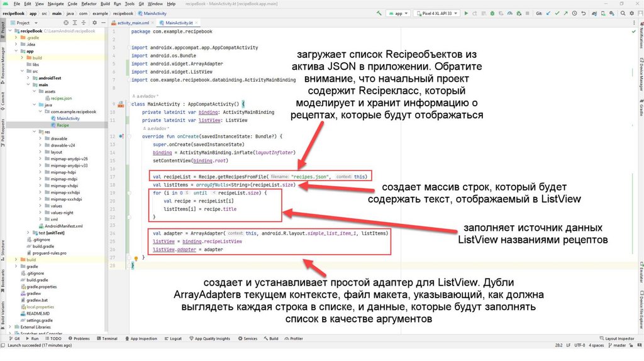The image size is (644, 361).
Task: Open the Pixel 4 XL API 33 device dropdown
Action: point(436,13)
